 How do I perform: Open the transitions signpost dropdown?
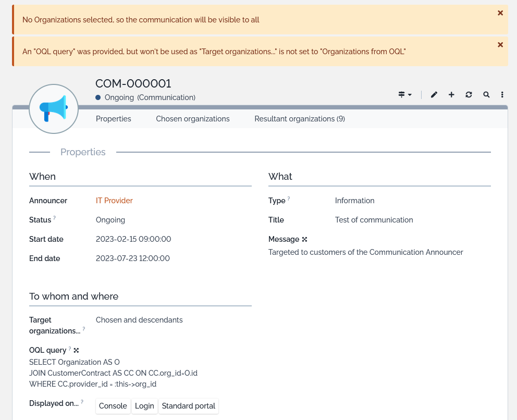(x=405, y=95)
